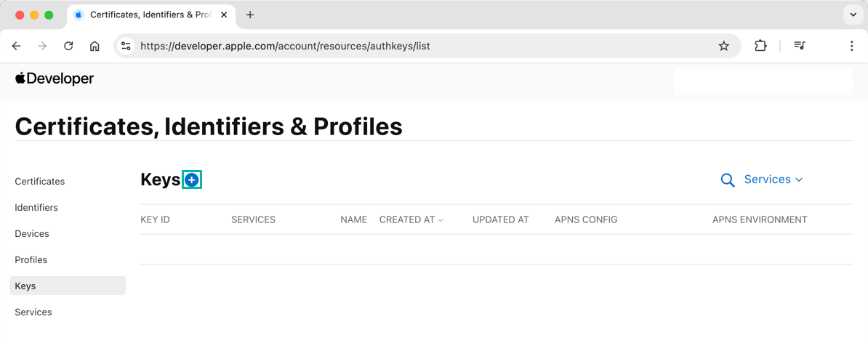This screenshot has height=343, width=868.
Task: Go to the browser home page
Action: pyautogui.click(x=95, y=46)
